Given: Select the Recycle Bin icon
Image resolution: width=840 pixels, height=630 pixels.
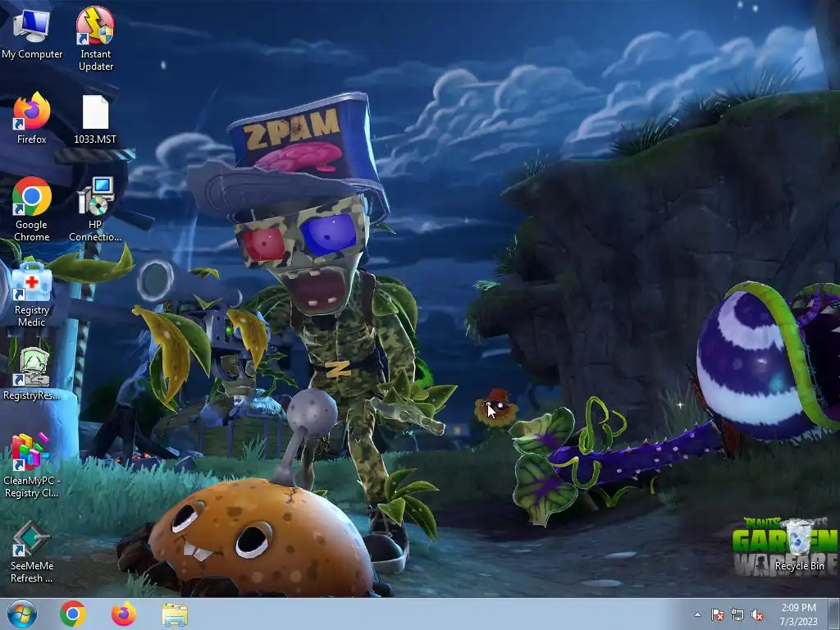Looking at the screenshot, I should tap(799, 546).
